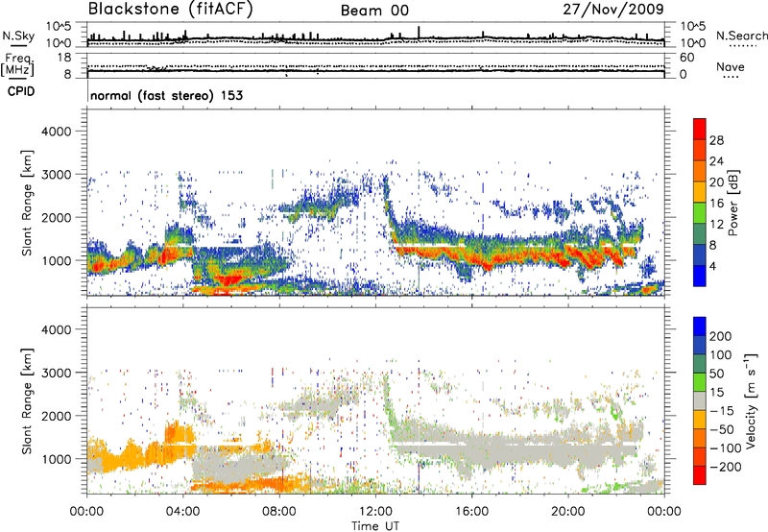The height and width of the screenshot is (532, 768).
Task: Select the Time UT axis title
Action: [x=375, y=526]
